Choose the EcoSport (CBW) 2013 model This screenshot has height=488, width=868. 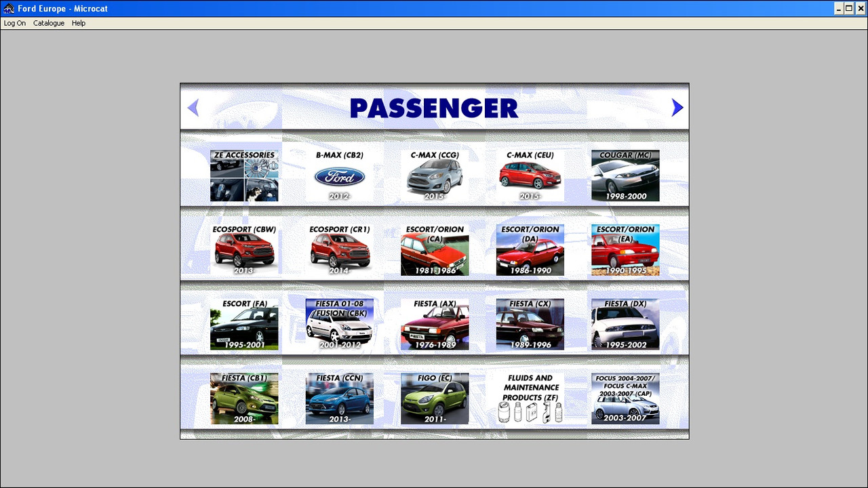244,250
